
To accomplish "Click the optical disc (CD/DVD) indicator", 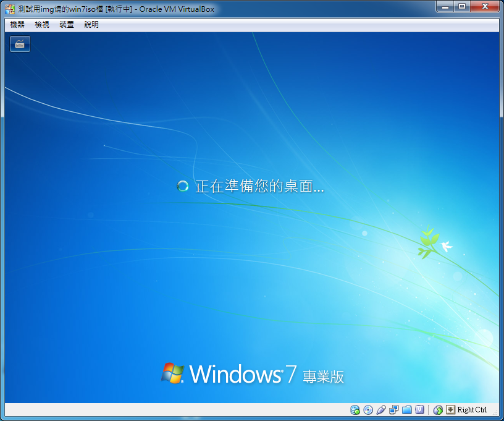I will (368, 410).
